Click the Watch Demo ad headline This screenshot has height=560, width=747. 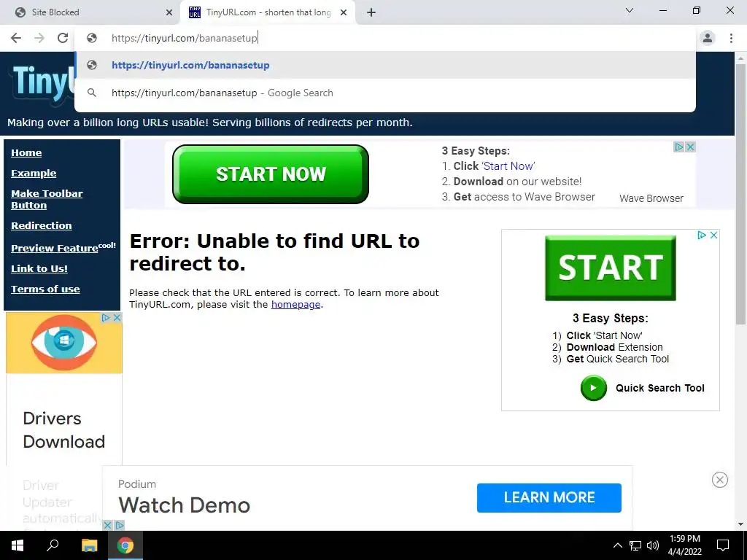184,505
